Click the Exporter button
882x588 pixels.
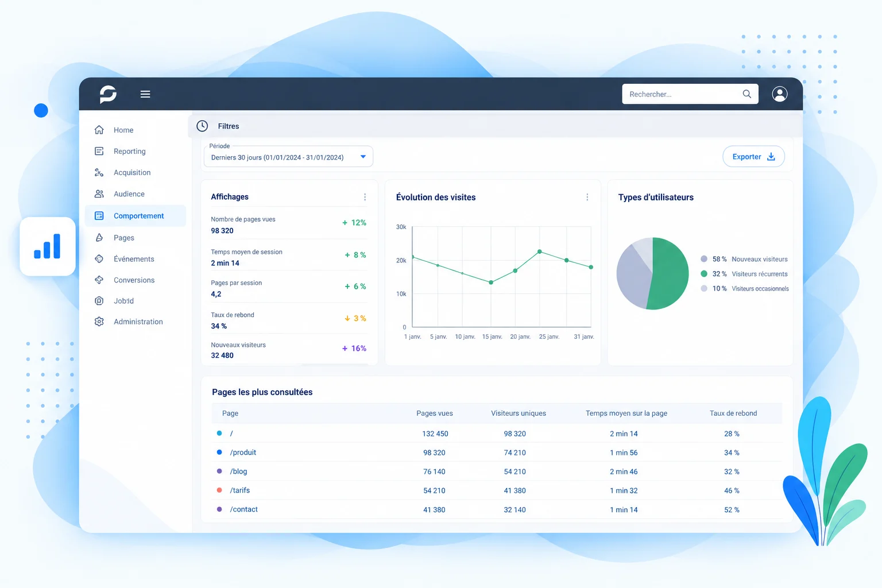pyautogui.click(x=753, y=157)
